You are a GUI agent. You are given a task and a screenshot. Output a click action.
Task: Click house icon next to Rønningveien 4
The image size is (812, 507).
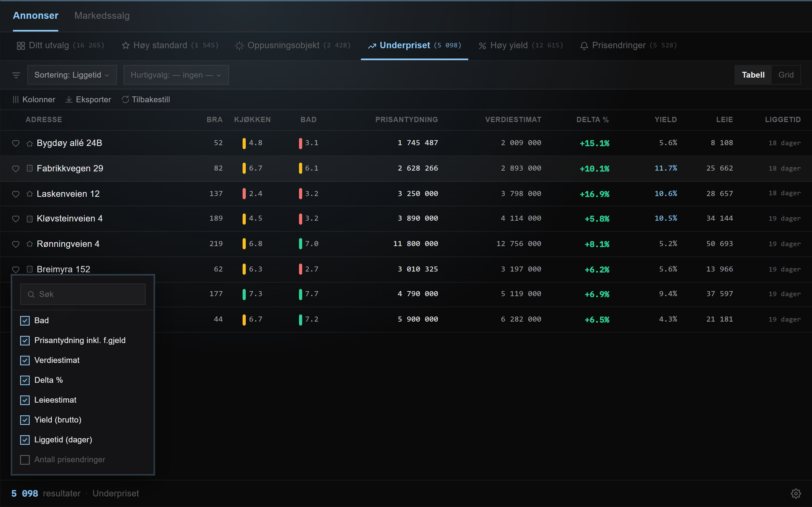pyautogui.click(x=29, y=244)
